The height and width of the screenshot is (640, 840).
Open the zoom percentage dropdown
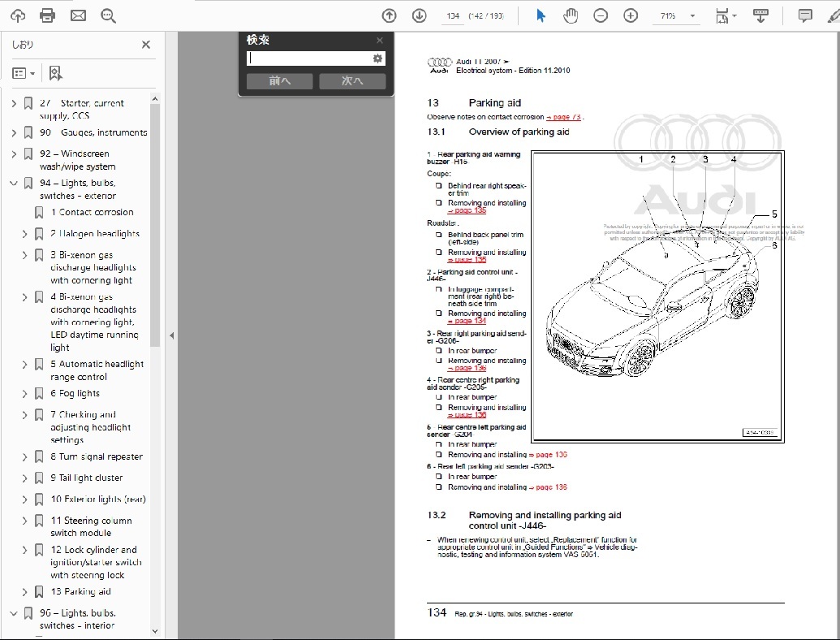pyautogui.click(x=692, y=15)
